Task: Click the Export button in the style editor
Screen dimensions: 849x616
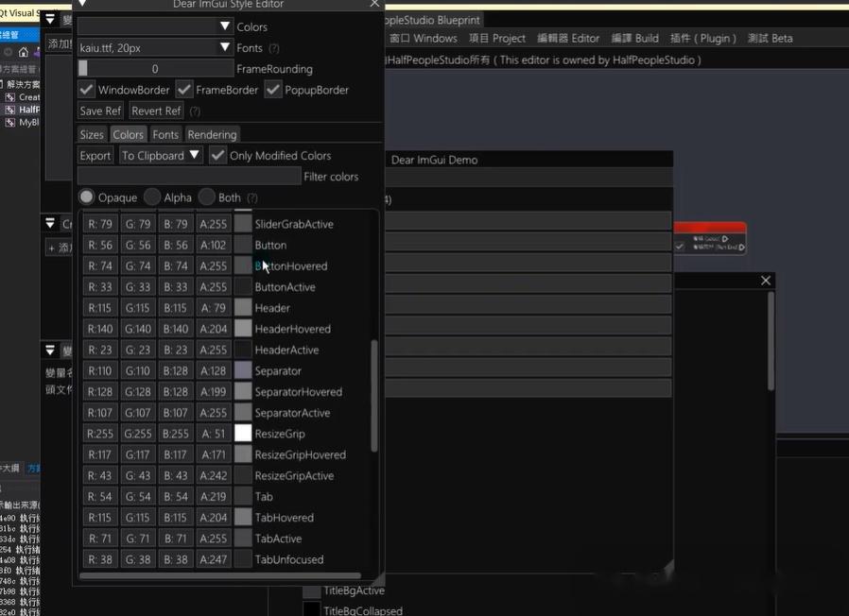Action: (x=95, y=155)
